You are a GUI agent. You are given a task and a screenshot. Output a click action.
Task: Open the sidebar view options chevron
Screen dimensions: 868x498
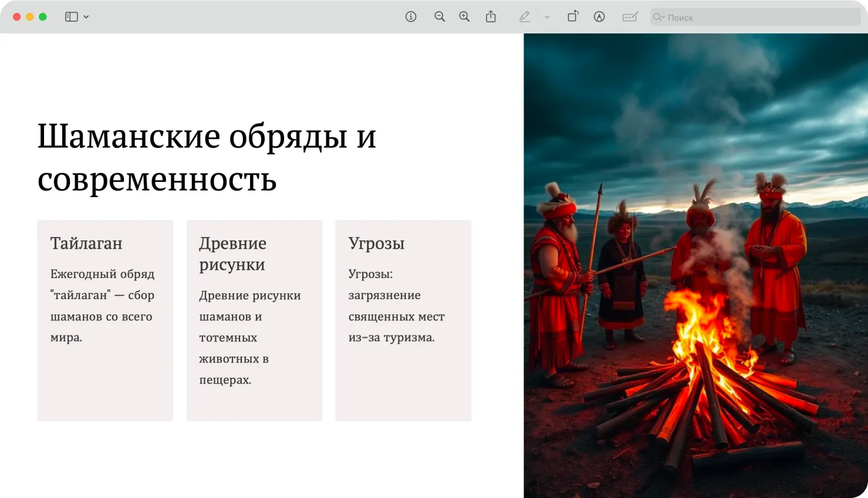coord(86,17)
